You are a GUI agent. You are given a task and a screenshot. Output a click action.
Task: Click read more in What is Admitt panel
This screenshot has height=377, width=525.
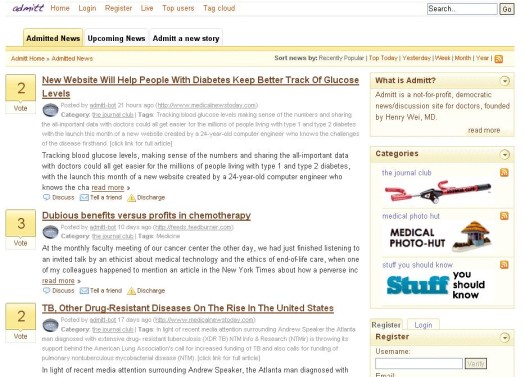pos(484,130)
